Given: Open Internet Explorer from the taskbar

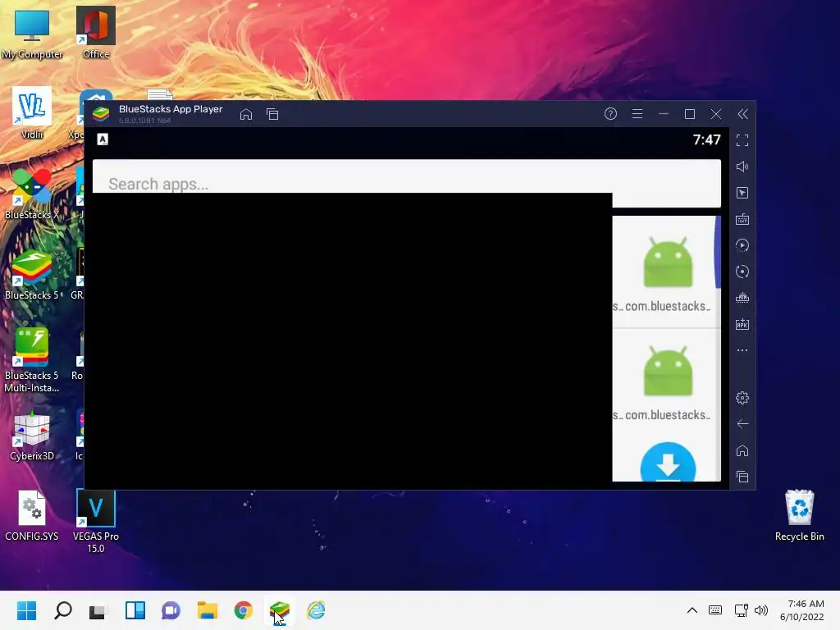Looking at the screenshot, I should coord(316,610).
